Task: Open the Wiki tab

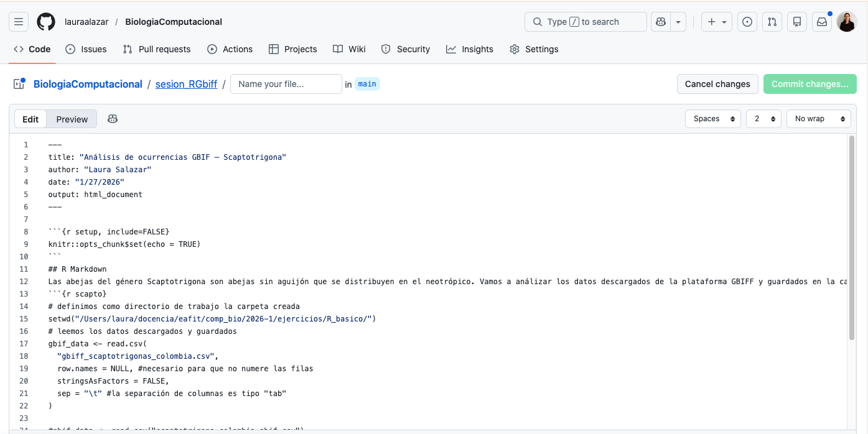Action: [x=349, y=49]
